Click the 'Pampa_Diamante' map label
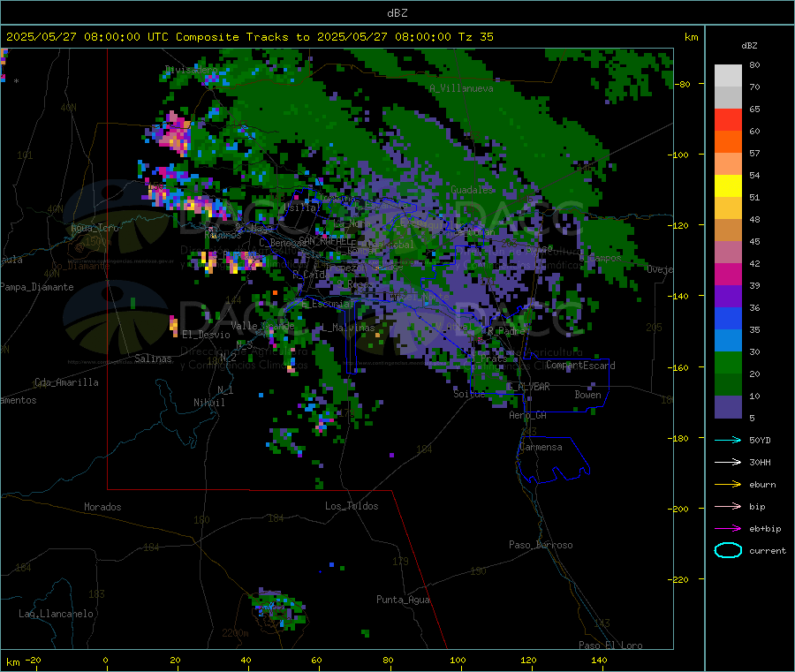The image size is (795, 672). click(x=36, y=287)
